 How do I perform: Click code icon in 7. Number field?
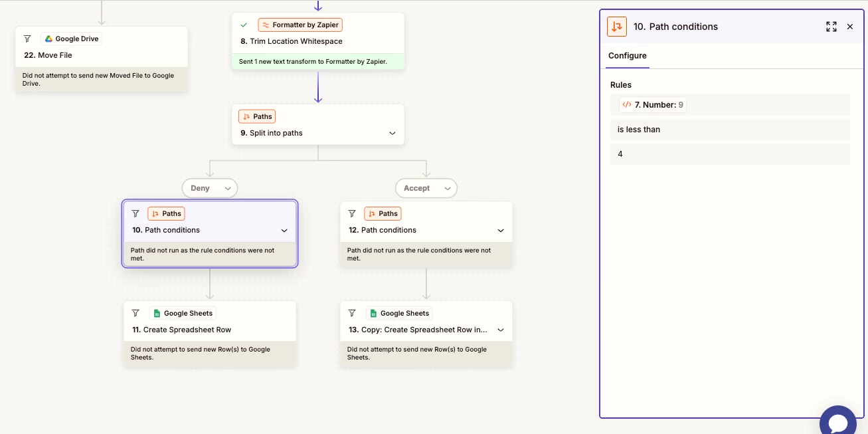point(627,104)
